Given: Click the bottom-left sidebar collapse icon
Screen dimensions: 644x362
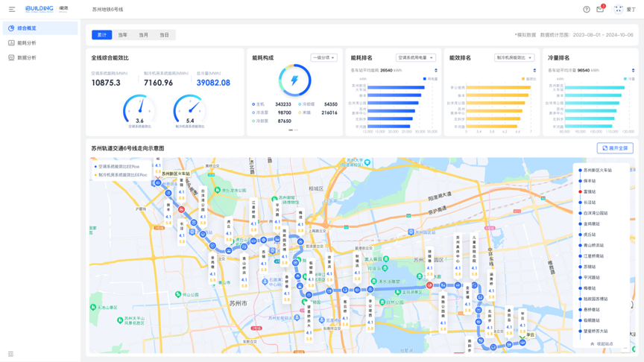Looking at the screenshot, I should 10,354.
